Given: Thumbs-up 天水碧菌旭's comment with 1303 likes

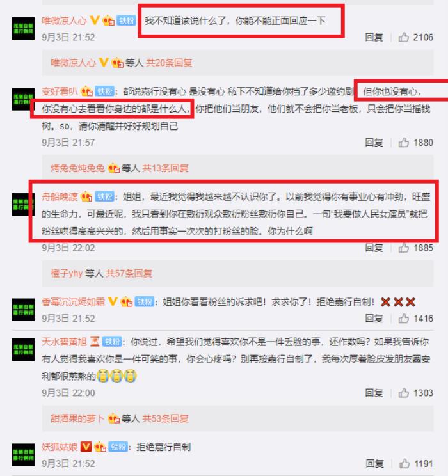Looking at the screenshot, I should tap(404, 393).
